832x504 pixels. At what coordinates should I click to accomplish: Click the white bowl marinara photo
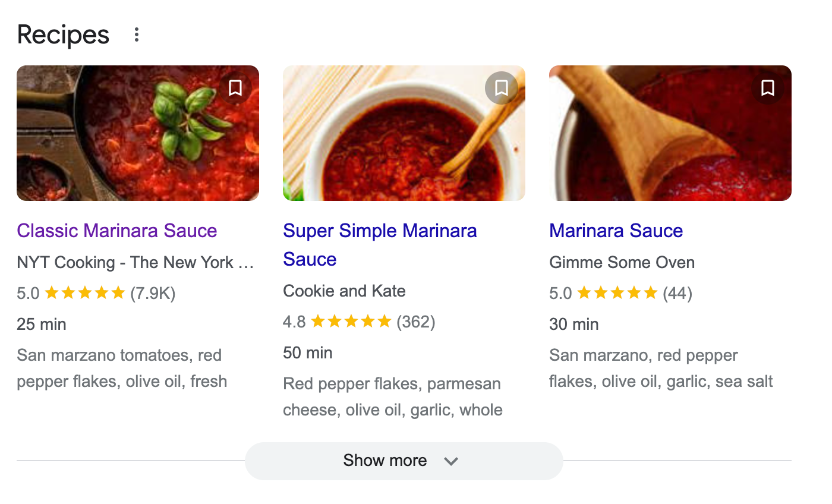point(404,133)
